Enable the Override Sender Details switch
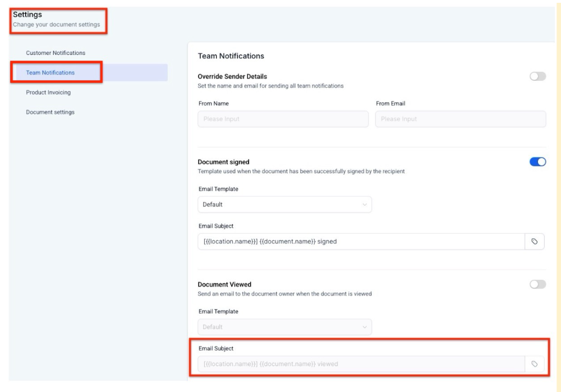Image resolution: width=561 pixels, height=392 pixels. click(x=537, y=77)
